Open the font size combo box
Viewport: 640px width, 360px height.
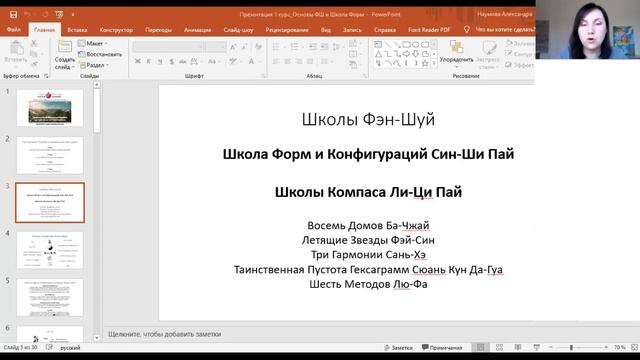(x=216, y=47)
